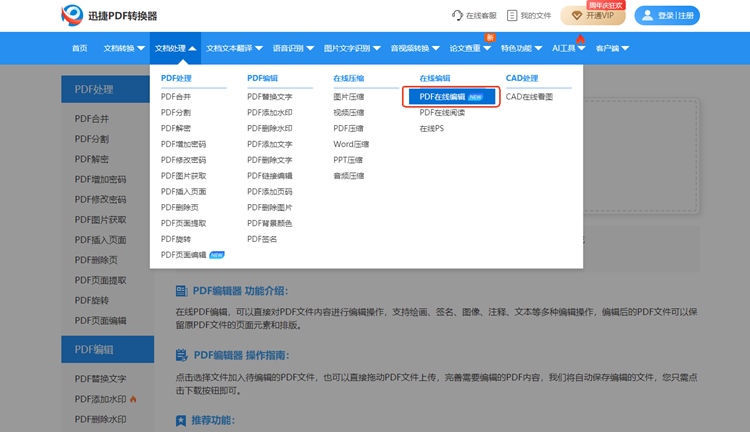Expand the 语音识别 dropdown
The width and height of the screenshot is (750, 432).
point(293,48)
